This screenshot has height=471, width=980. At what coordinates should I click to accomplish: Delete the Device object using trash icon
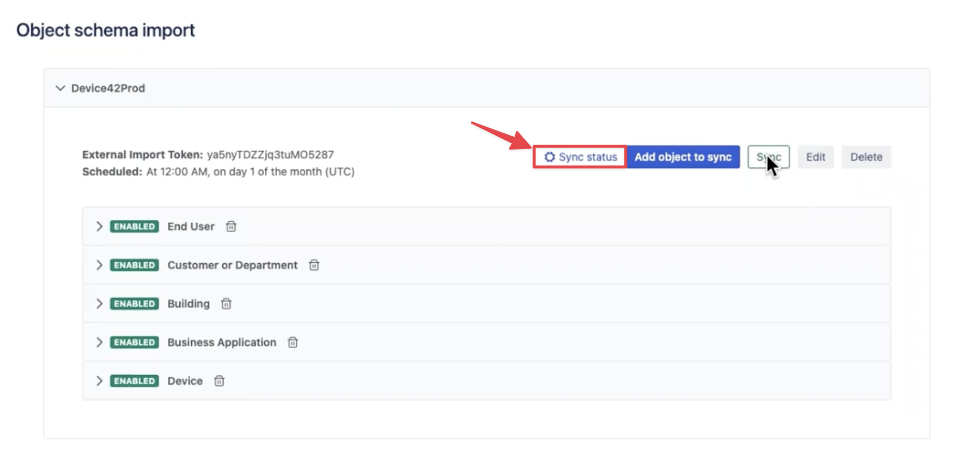(x=219, y=381)
